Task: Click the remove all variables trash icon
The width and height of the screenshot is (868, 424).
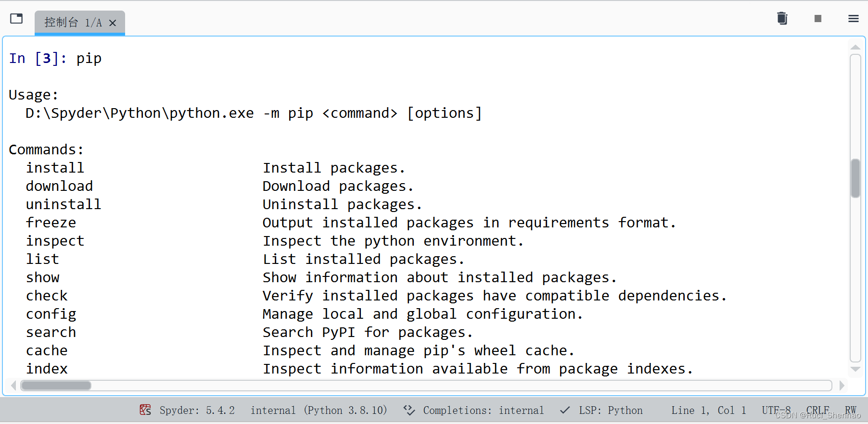Action: (x=782, y=19)
